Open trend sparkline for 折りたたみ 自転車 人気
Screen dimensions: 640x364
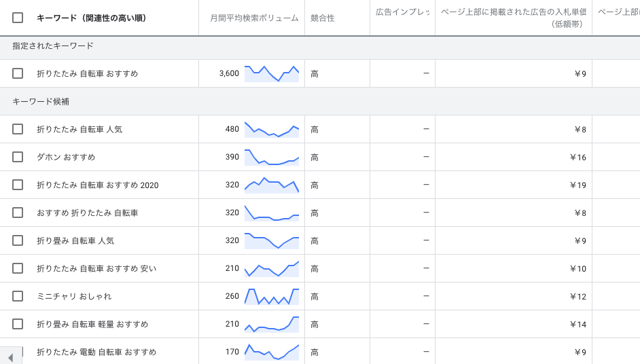[272, 129]
